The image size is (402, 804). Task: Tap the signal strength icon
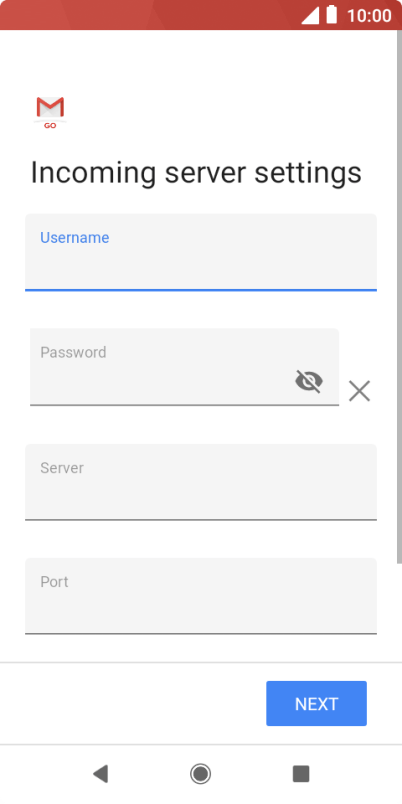310,16
